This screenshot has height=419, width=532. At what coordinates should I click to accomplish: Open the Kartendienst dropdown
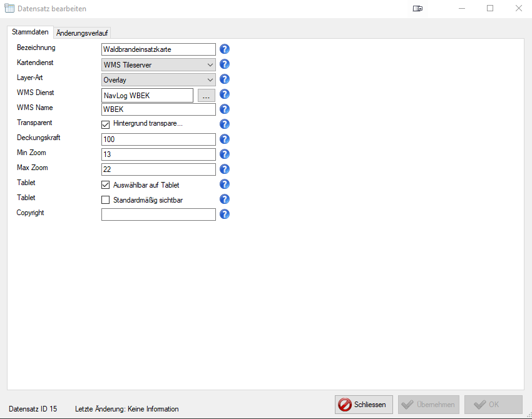pos(210,64)
